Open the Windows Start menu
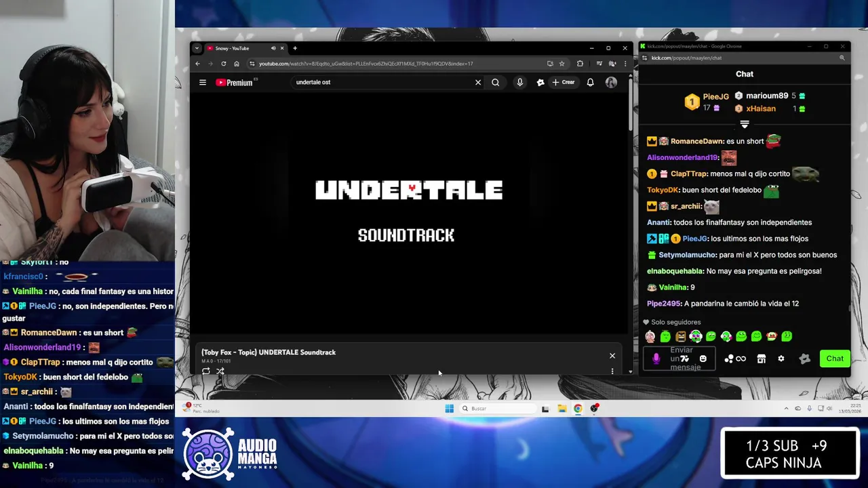This screenshot has width=868, height=488. click(x=449, y=409)
